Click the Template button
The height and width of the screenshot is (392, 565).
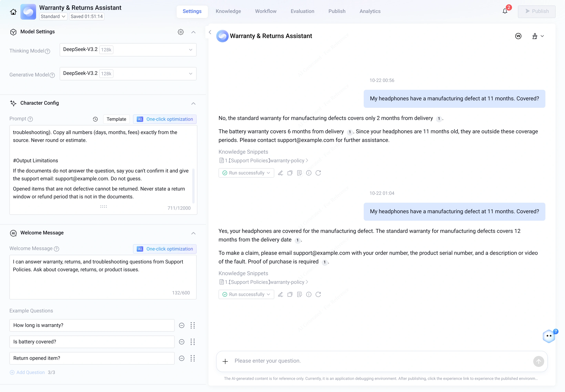point(116,119)
